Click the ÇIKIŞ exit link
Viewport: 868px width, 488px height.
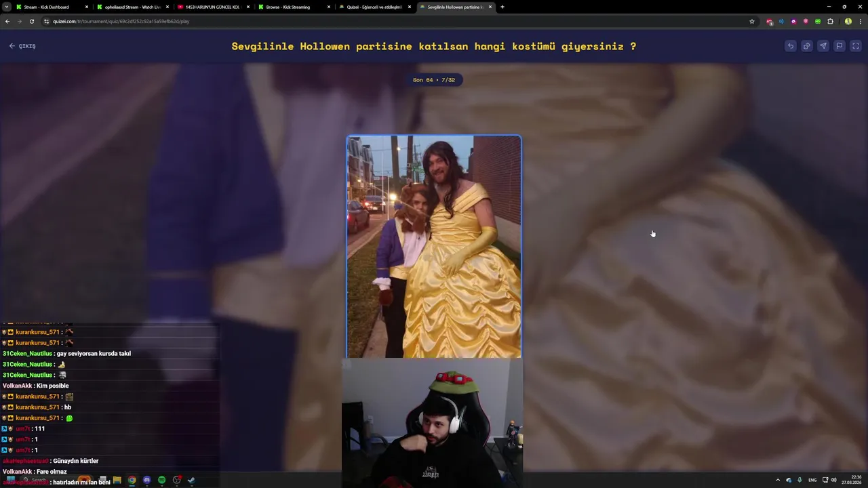[22, 46]
